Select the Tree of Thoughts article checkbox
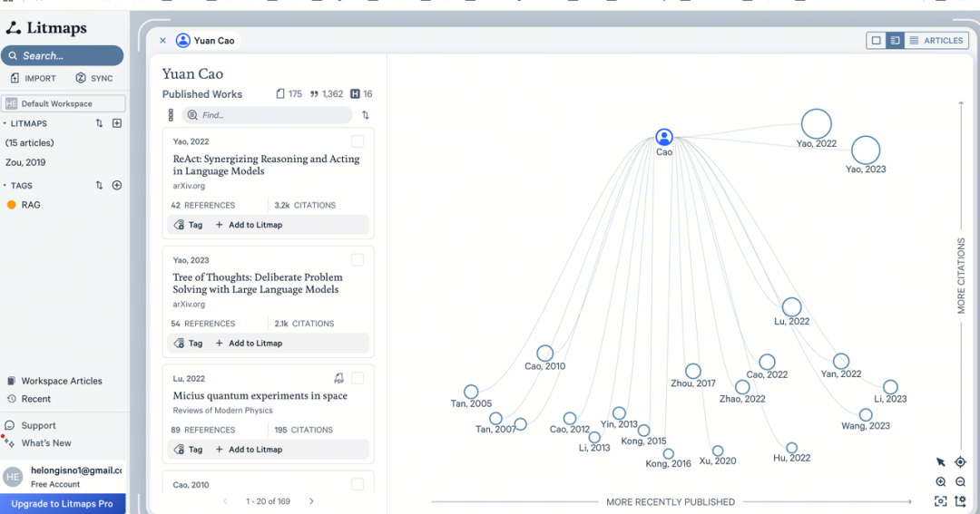This screenshot has height=514, width=980. tap(358, 260)
